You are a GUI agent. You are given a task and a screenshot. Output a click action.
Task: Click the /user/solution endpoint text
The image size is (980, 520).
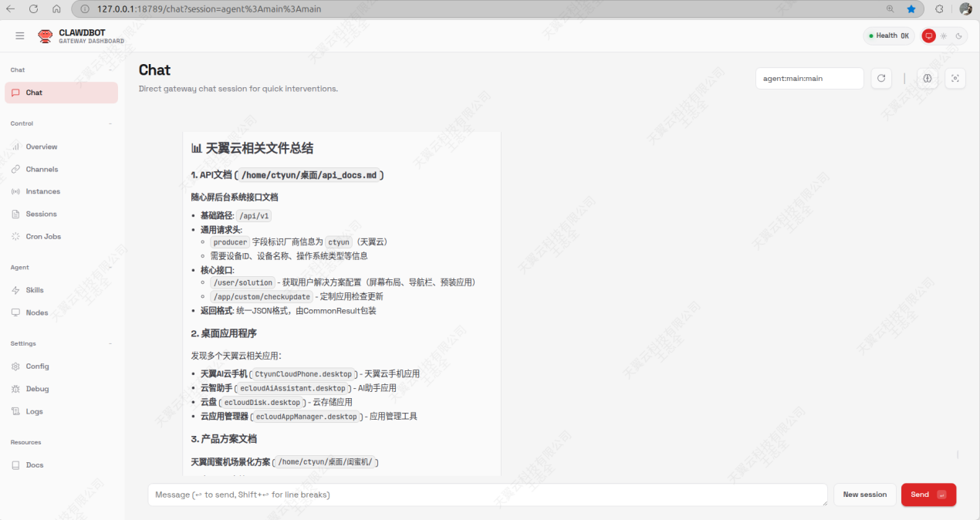[242, 282]
